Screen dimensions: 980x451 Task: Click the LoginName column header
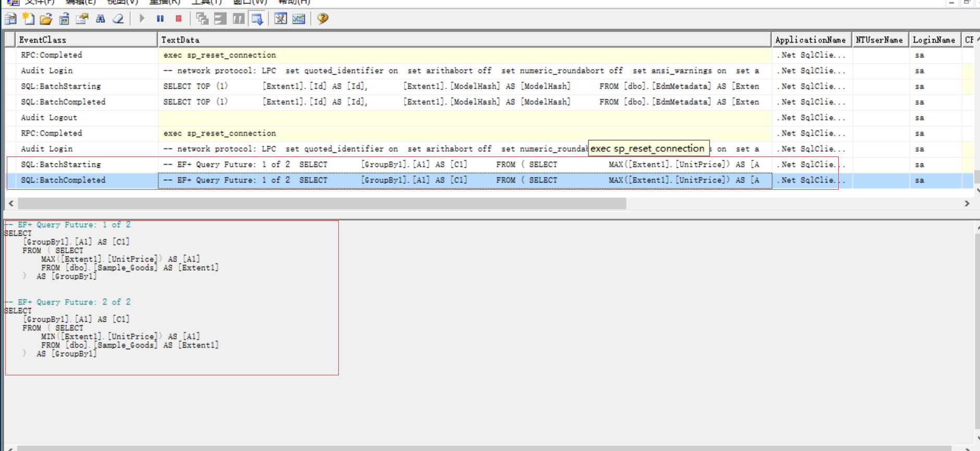click(935, 40)
